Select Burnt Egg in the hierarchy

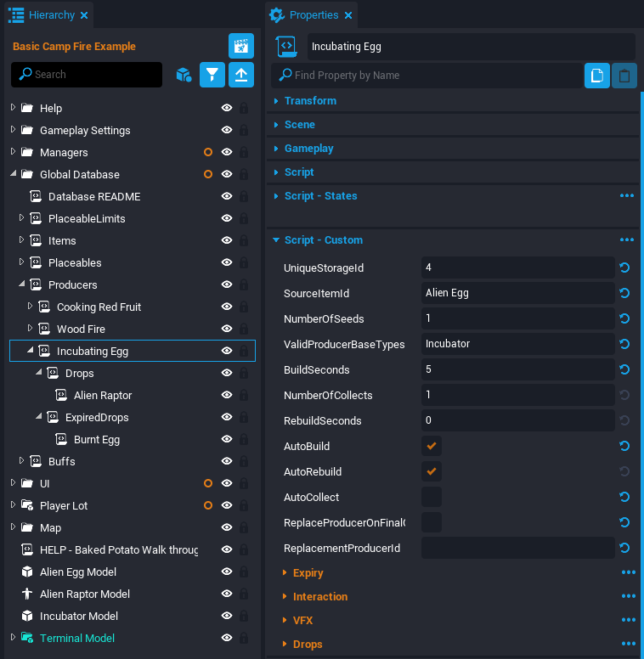tap(96, 440)
